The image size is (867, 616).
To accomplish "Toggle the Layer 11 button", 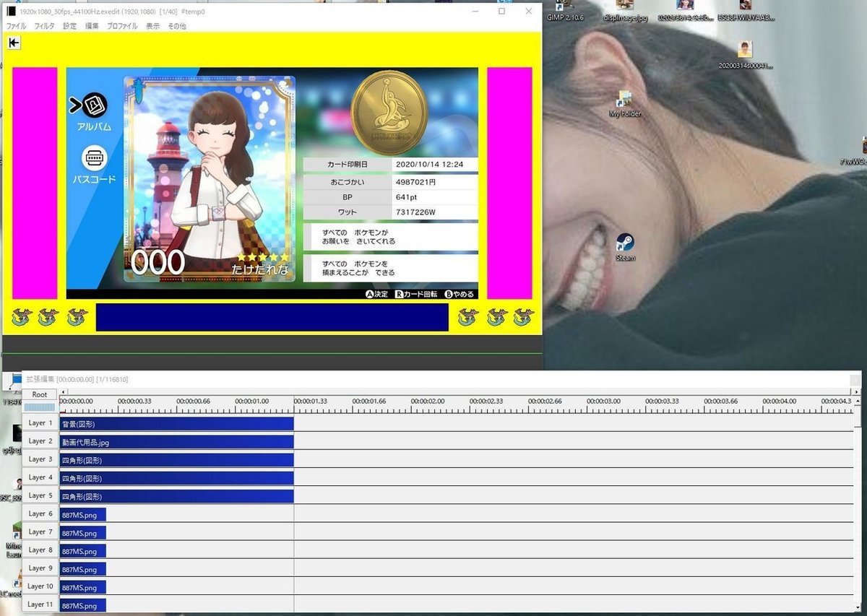I will [40, 604].
